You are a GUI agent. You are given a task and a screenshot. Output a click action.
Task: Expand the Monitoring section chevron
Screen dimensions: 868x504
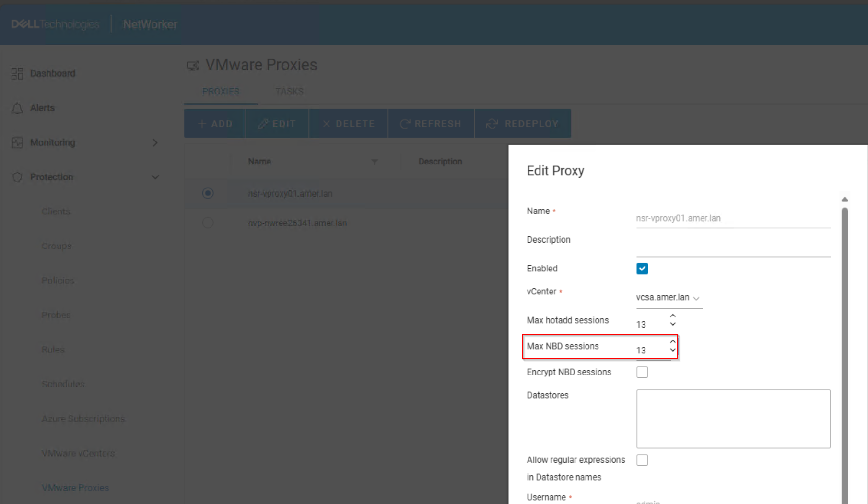click(155, 142)
